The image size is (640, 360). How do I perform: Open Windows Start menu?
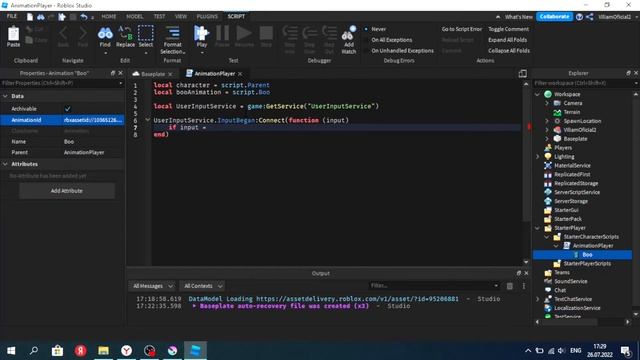11,350
